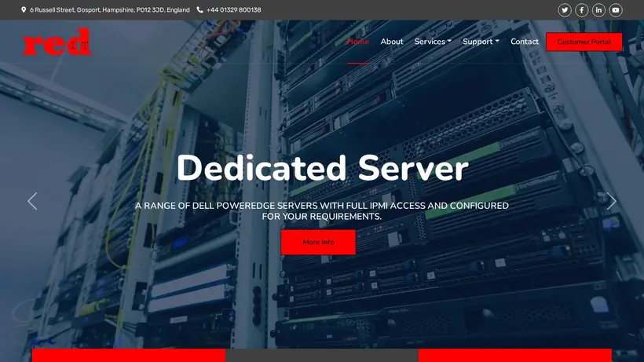Screen dimensions: 644x362
Task: Go to previous slide arrow
Action: [x=32, y=201]
